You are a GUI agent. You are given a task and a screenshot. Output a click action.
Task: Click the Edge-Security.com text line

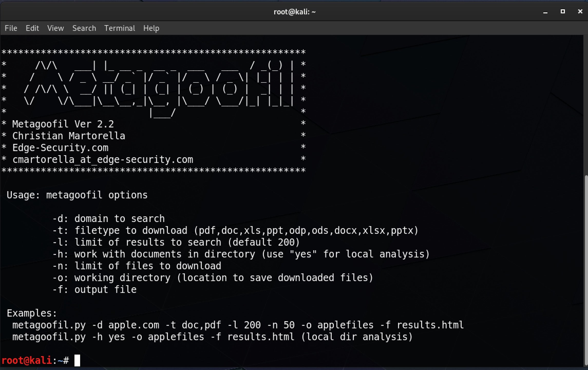60,148
